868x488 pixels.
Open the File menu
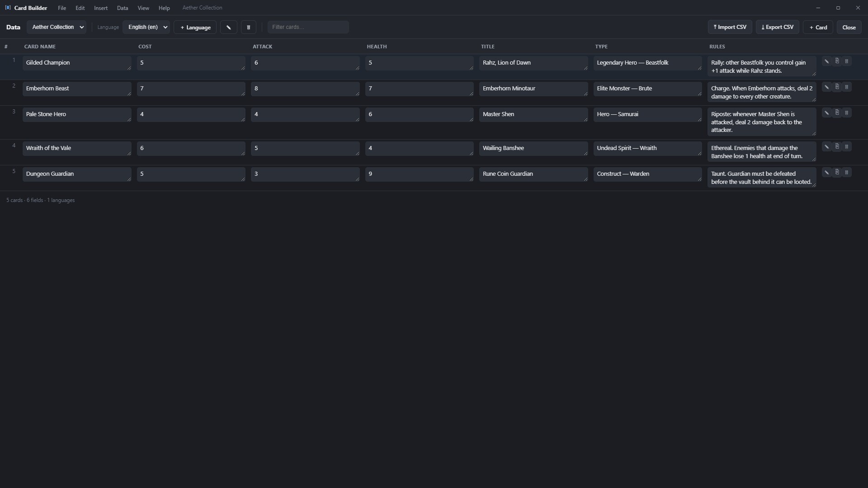(62, 8)
